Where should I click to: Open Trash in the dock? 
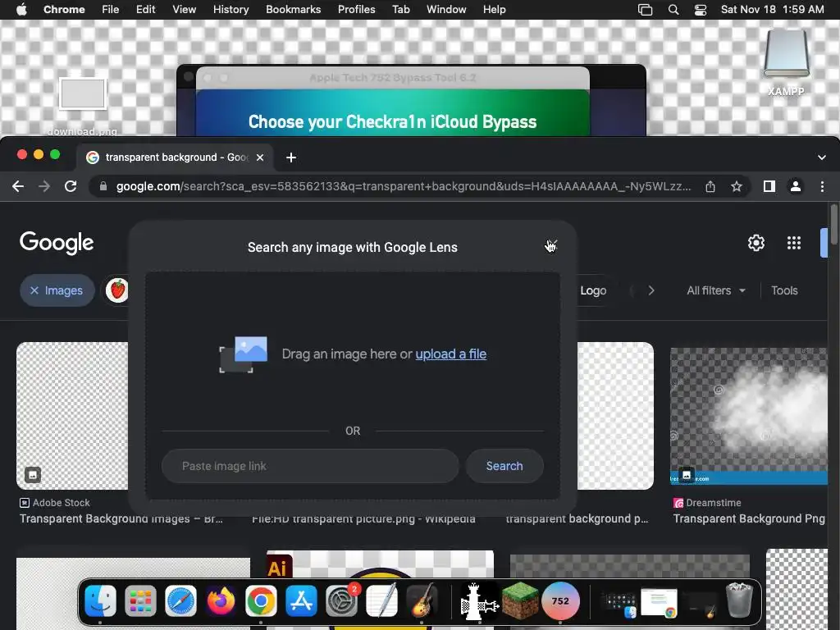click(x=739, y=600)
